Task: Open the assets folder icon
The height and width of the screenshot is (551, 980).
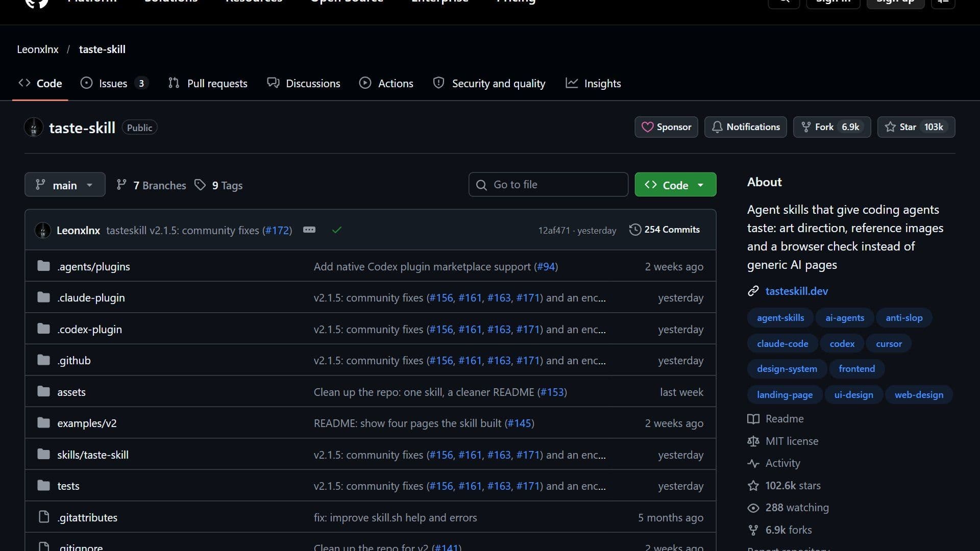Action: [x=44, y=391]
